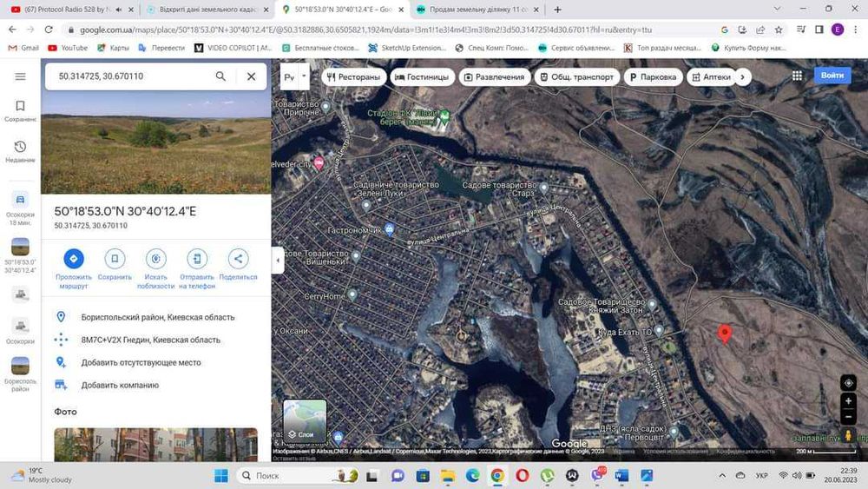Open Recents history in sidebar
The image size is (868, 489).
click(20, 151)
